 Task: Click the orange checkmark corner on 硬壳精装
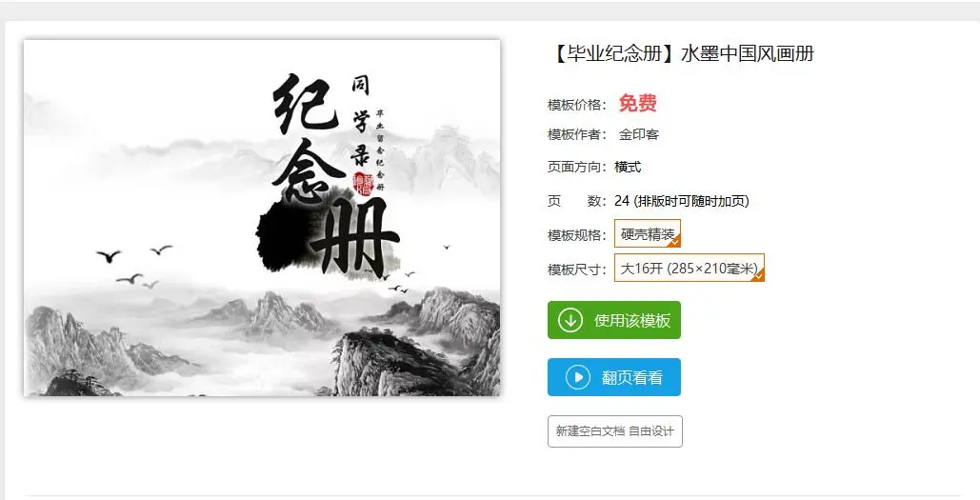pos(674,241)
